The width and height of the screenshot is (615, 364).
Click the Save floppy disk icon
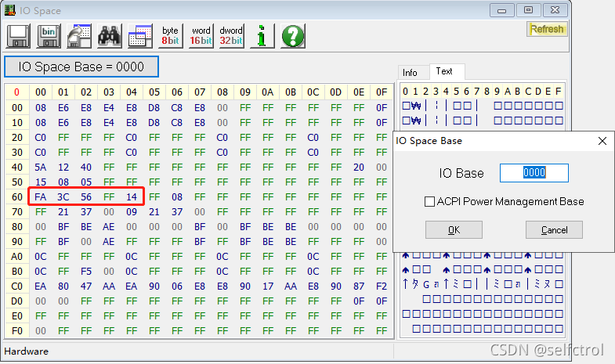(x=19, y=36)
